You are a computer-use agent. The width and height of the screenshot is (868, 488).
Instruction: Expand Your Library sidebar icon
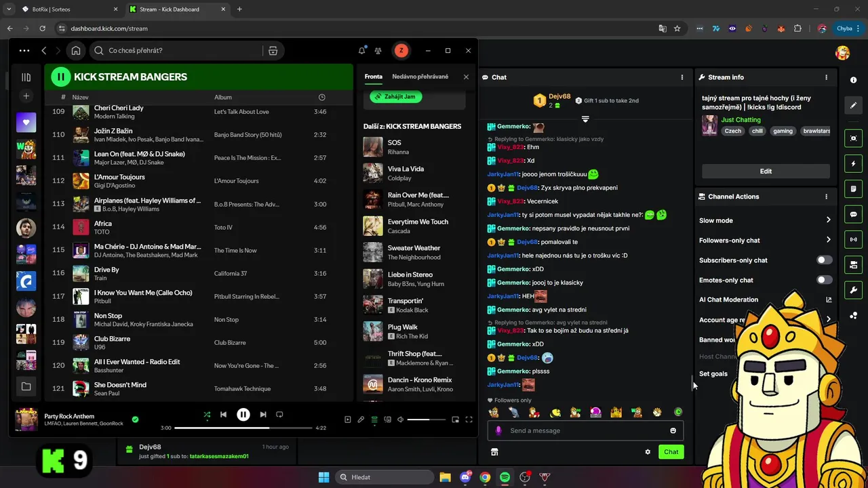(26, 77)
